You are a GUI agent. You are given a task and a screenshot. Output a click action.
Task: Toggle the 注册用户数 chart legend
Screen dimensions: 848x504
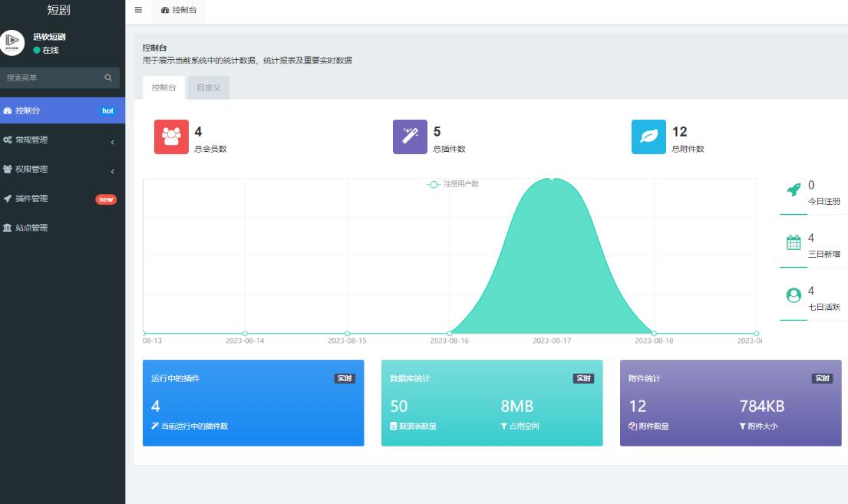(453, 184)
